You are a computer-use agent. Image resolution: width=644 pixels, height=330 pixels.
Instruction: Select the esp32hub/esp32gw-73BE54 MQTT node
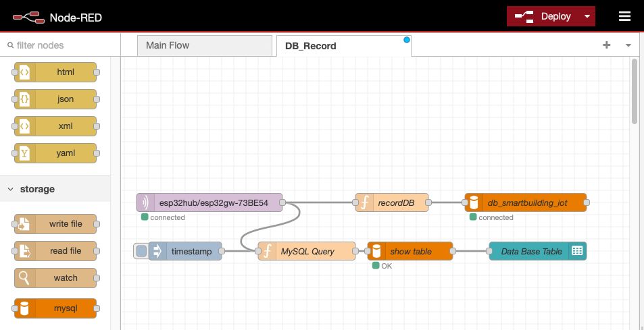click(209, 202)
